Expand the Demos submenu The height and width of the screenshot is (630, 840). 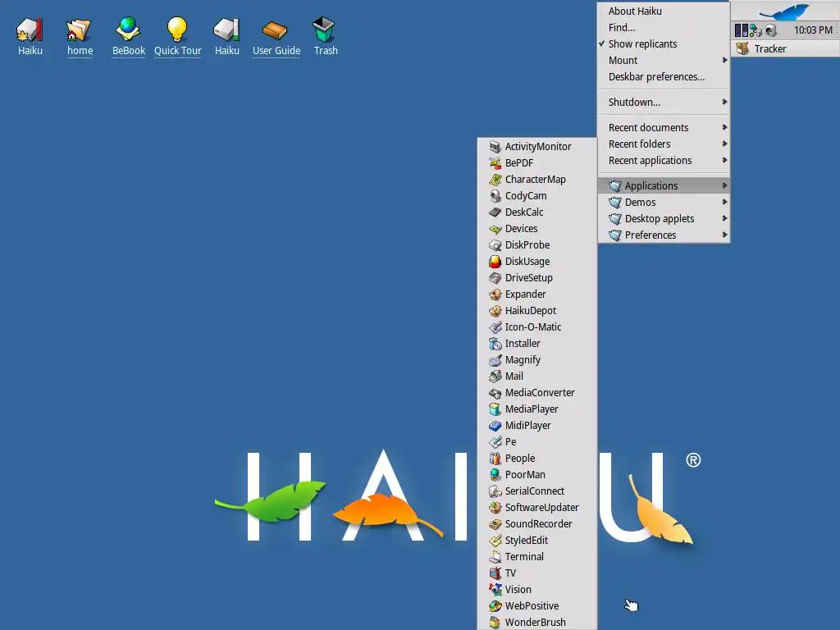(x=663, y=203)
